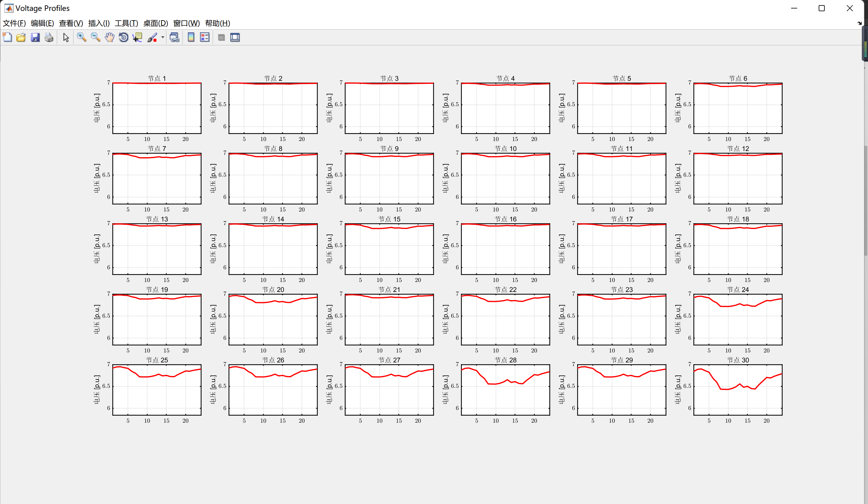Expand the toolbar overflow arrow at right

(860, 23)
